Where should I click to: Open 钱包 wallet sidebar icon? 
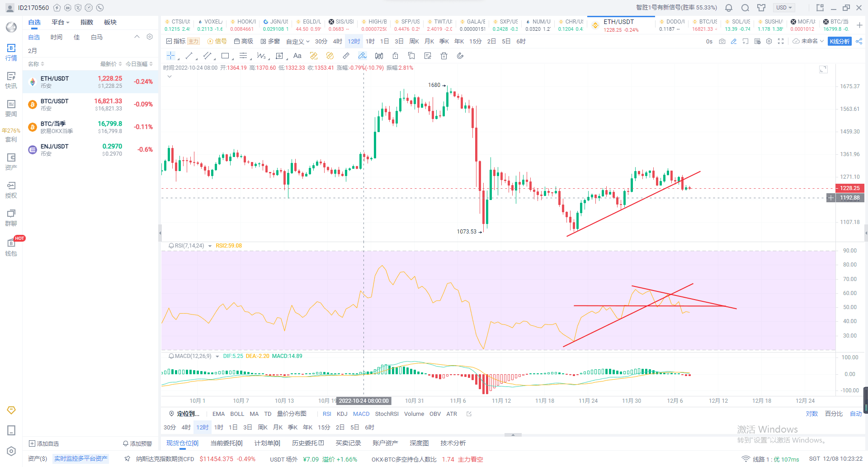point(11,248)
